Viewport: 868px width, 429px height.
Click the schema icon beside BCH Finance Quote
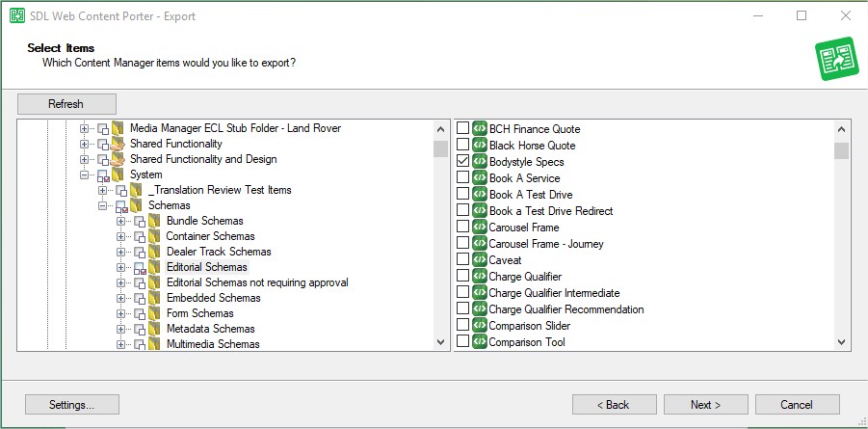point(480,128)
